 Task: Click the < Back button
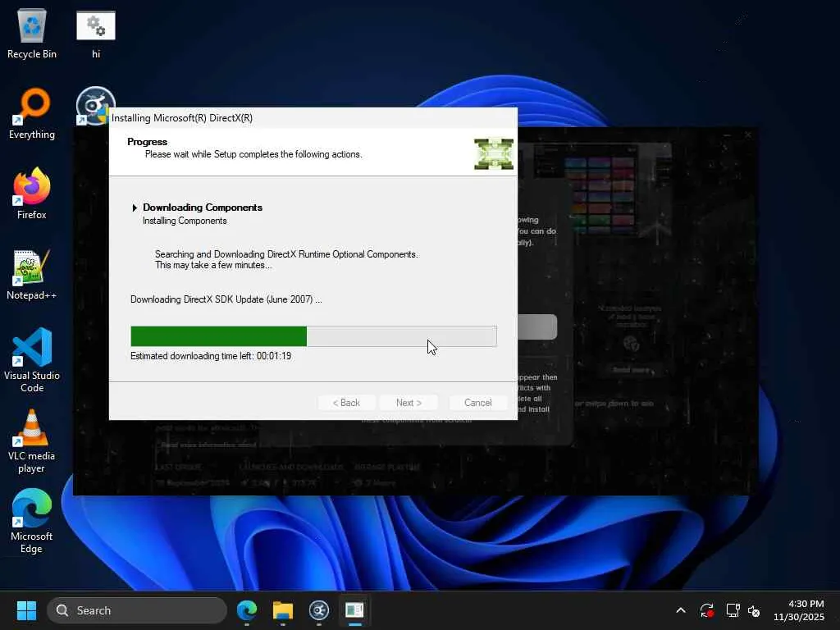[x=346, y=402]
